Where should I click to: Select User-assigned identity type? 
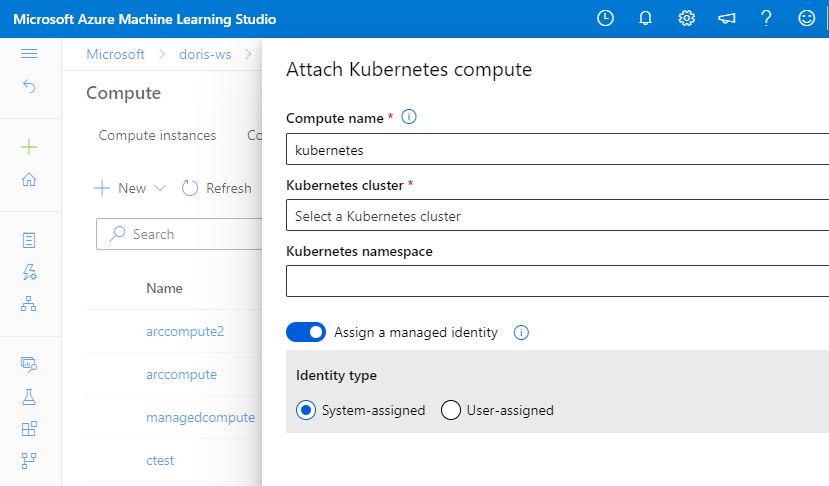[x=451, y=410]
